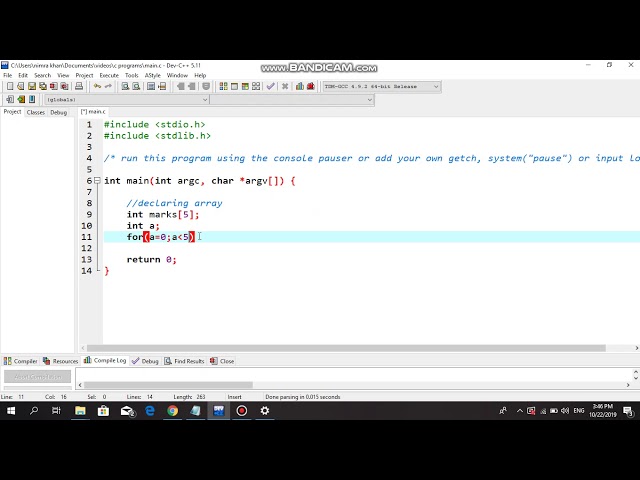This screenshot has width=640, height=480.
Task: Open Profile Analysis chart icon
Action: pyautogui.click(x=300, y=86)
